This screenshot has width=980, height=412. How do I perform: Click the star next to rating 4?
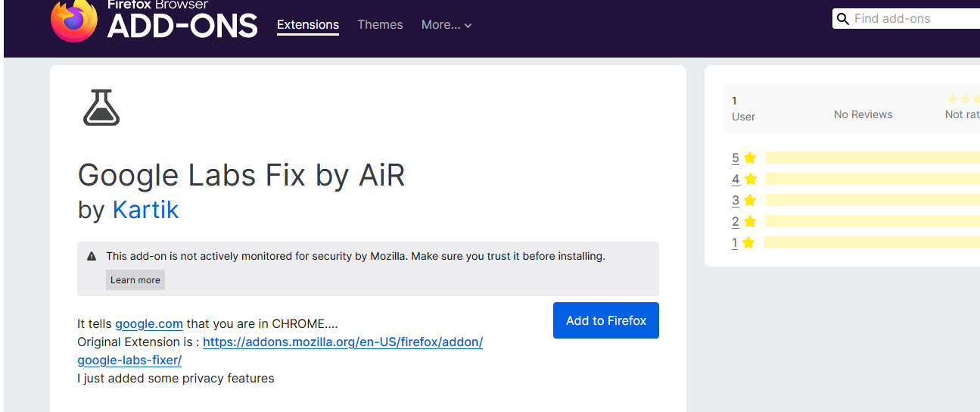[750, 179]
